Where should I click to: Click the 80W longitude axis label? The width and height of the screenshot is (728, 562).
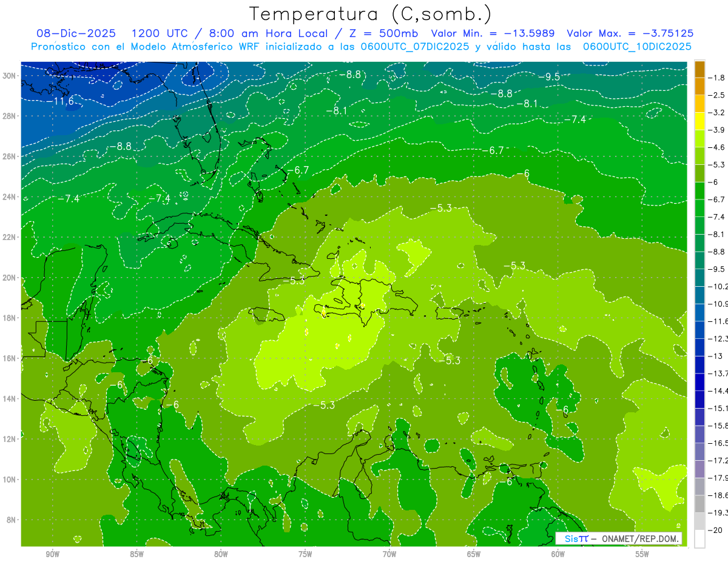point(221,555)
